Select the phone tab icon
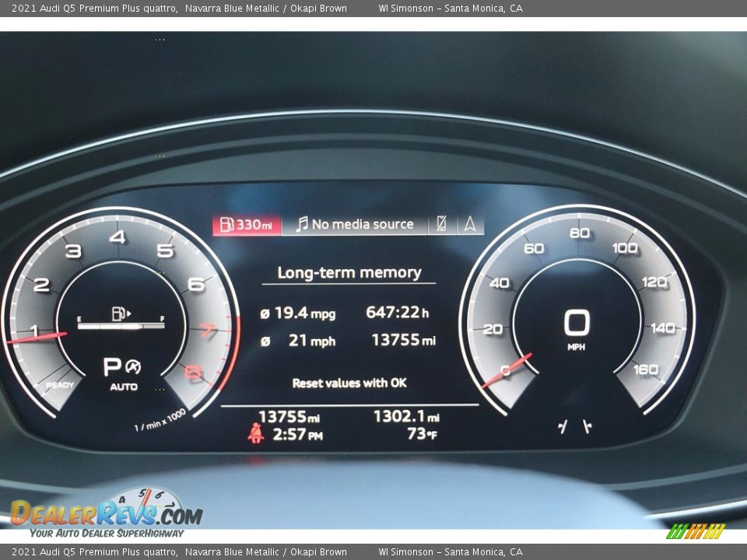This screenshot has height=560, width=747. (442, 224)
